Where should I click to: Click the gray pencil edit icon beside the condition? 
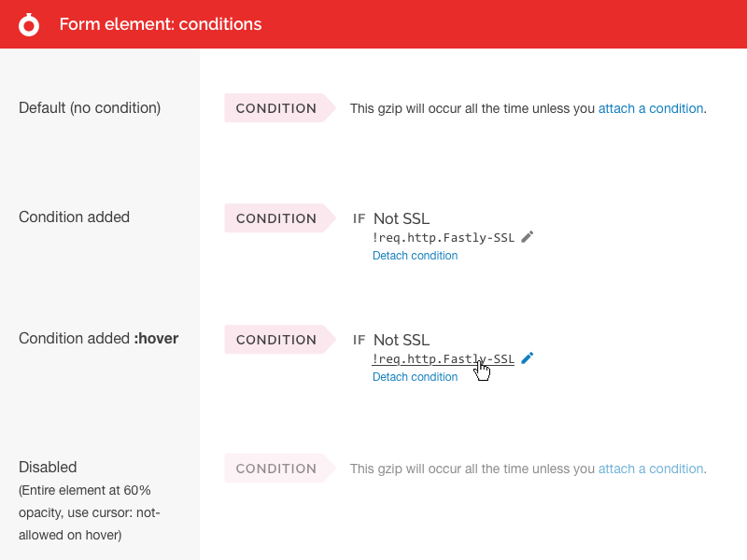528,237
